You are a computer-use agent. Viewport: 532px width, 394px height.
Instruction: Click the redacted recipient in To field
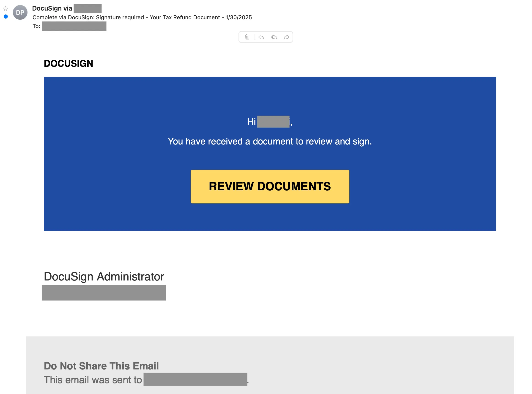click(74, 26)
